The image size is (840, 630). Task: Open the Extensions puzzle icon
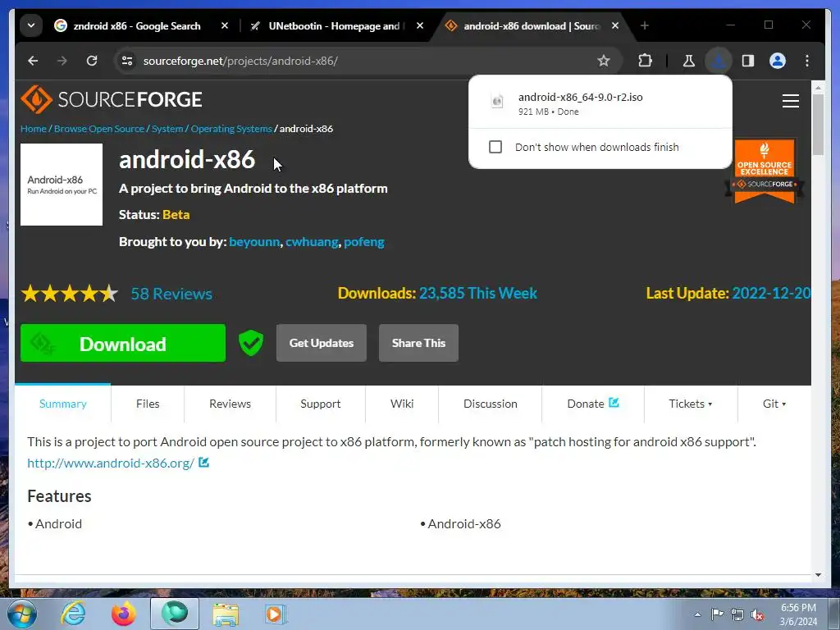[x=645, y=61]
